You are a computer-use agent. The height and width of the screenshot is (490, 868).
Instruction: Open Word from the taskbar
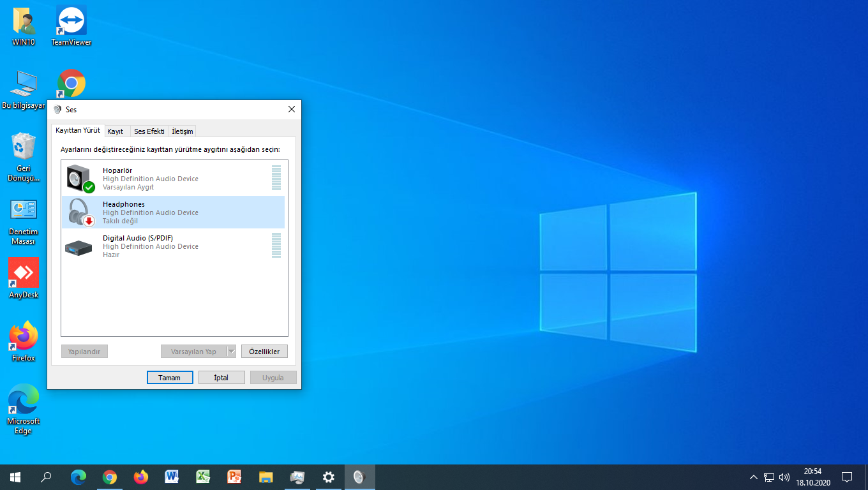tap(172, 477)
